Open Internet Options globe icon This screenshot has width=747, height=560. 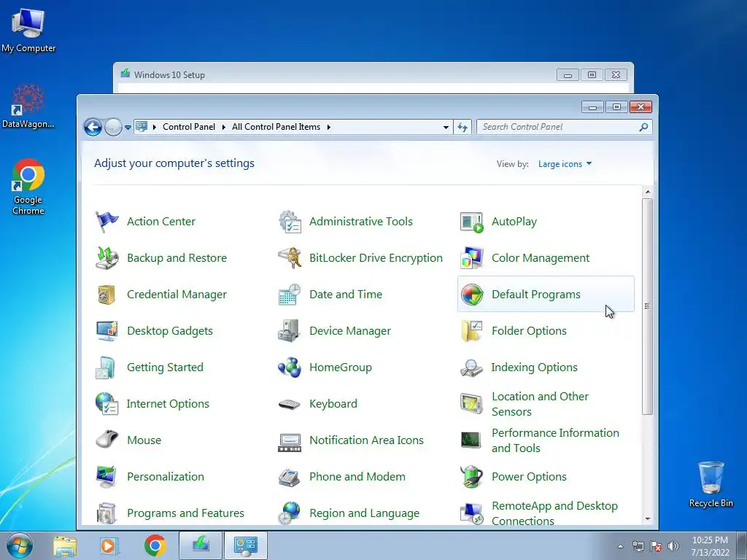tap(107, 404)
